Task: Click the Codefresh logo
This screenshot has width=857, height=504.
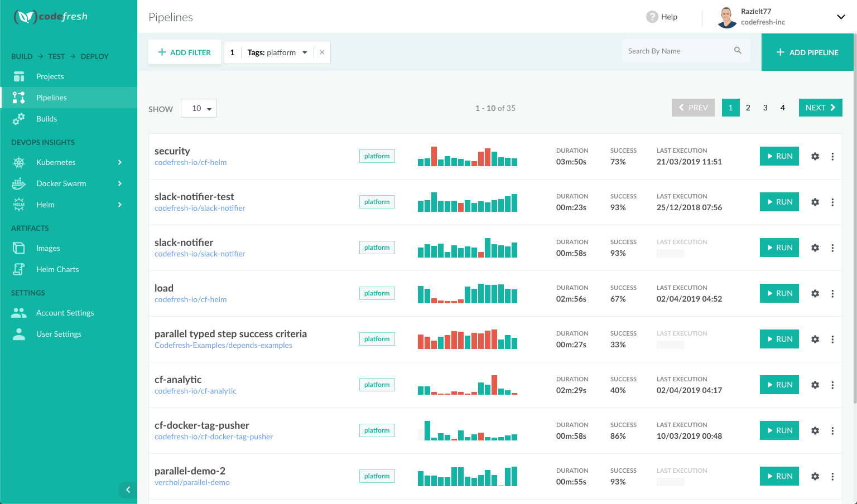Action: pos(51,17)
